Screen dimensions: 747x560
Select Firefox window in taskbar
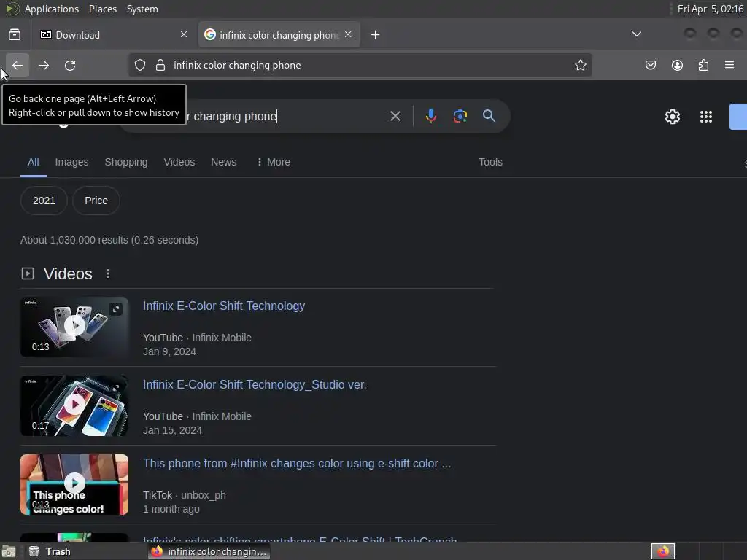(209, 551)
